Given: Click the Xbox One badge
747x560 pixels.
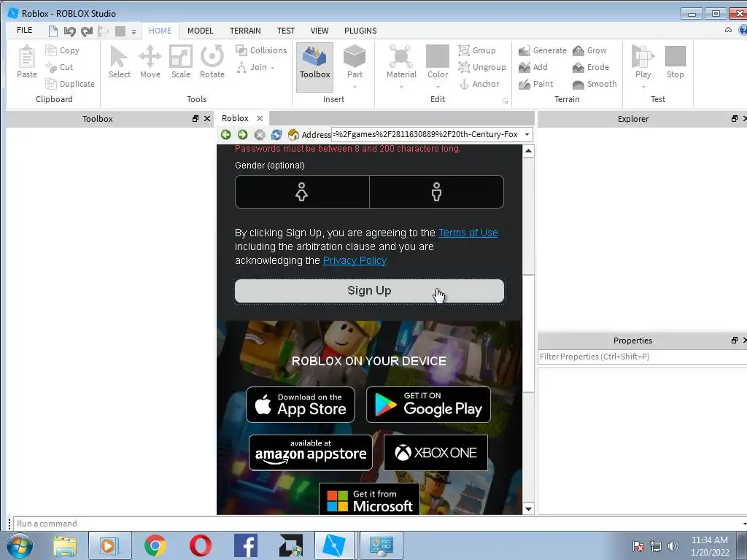Looking at the screenshot, I should click(x=436, y=452).
